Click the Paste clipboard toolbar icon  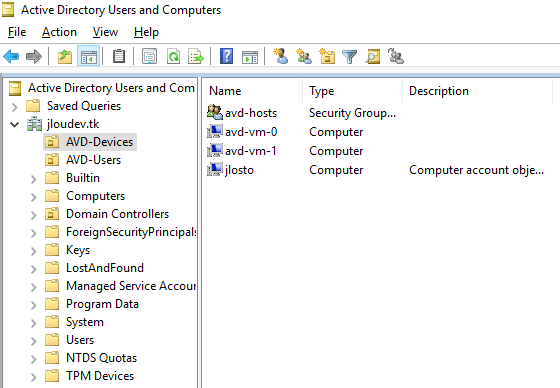tap(119, 56)
